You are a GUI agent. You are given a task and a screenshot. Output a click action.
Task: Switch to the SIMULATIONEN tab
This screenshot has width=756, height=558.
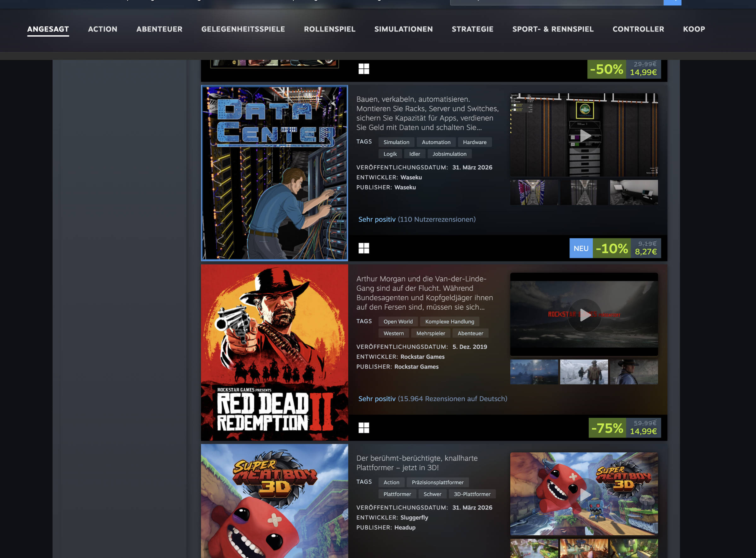coord(403,29)
